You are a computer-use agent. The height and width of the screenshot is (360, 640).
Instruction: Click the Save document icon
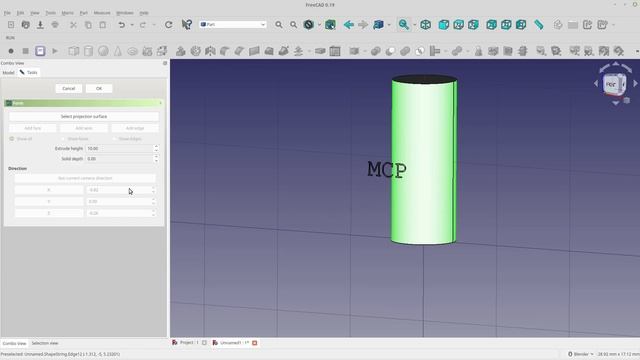40,25
